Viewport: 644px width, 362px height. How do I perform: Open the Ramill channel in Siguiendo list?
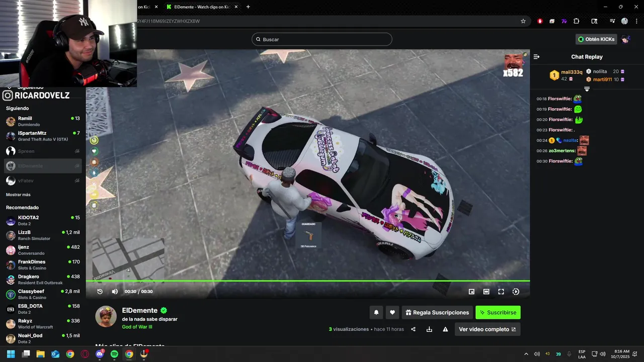click(43, 121)
